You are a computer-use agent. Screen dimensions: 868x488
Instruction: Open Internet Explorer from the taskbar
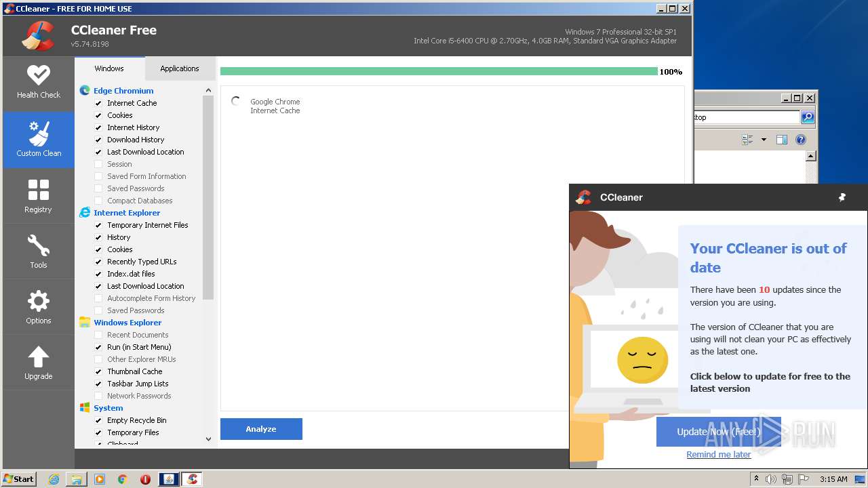click(54, 479)
